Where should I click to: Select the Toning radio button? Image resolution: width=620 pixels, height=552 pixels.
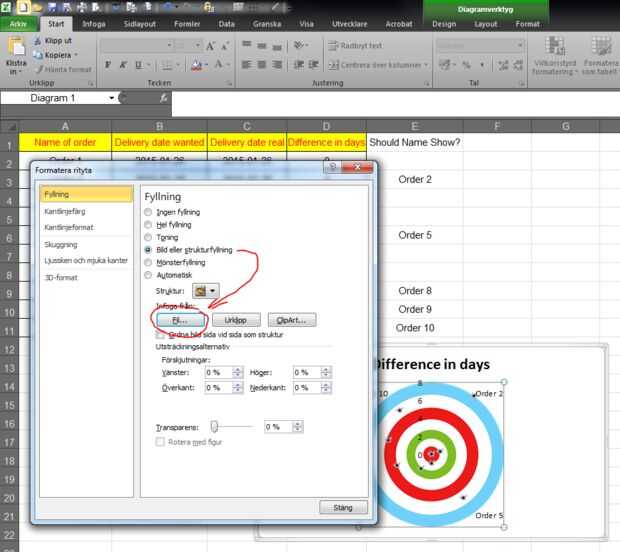click(148, 237)
